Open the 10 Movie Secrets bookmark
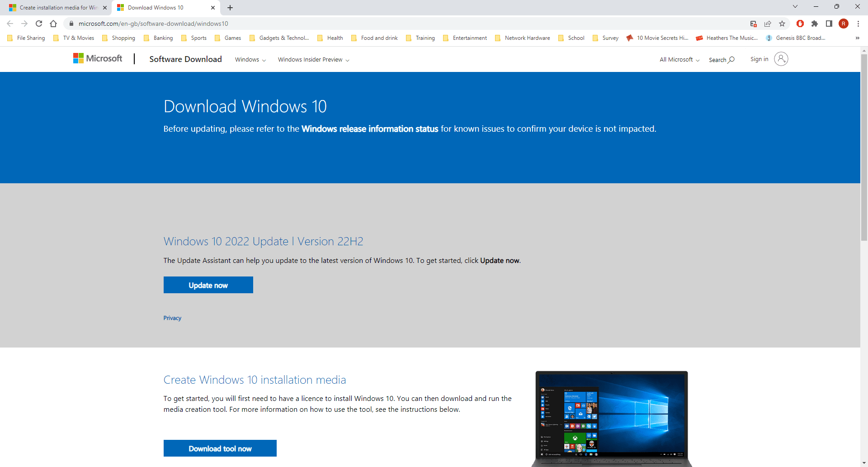The image size is (868, 467). (657, 38)
